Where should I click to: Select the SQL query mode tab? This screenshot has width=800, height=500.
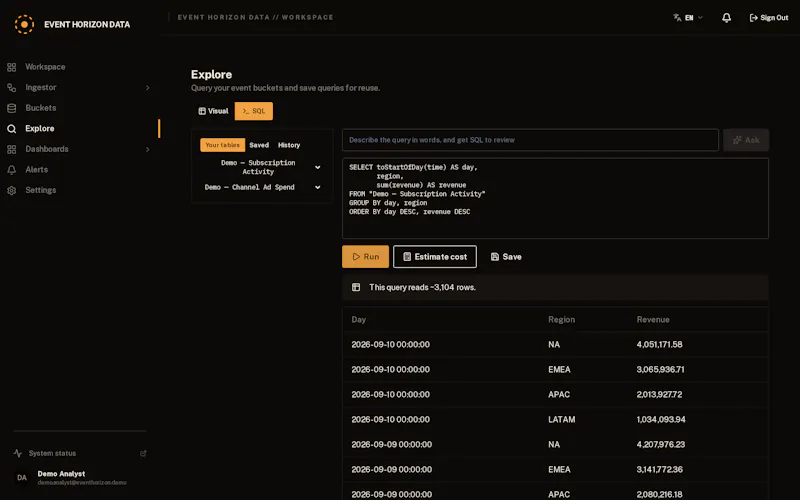click(x=254, y=111)
